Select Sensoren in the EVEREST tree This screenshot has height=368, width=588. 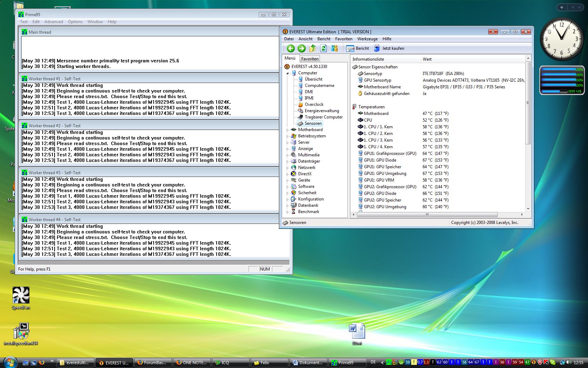click(x=313, y=123)
